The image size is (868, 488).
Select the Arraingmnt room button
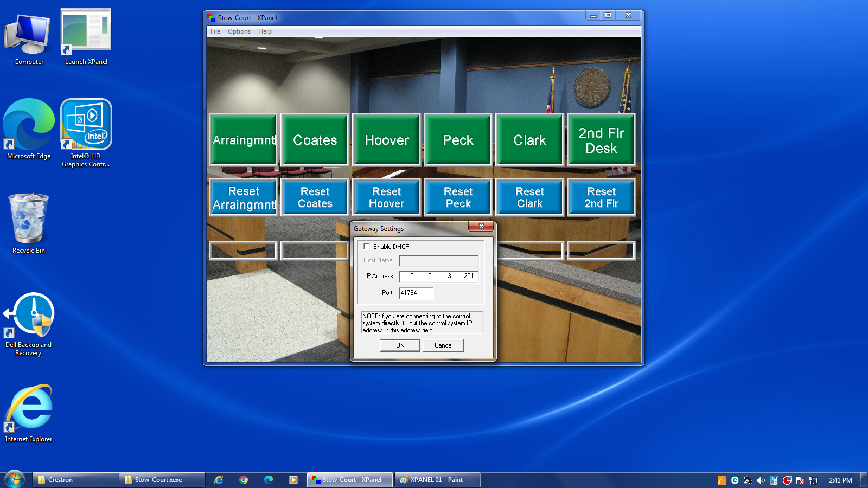244,140
